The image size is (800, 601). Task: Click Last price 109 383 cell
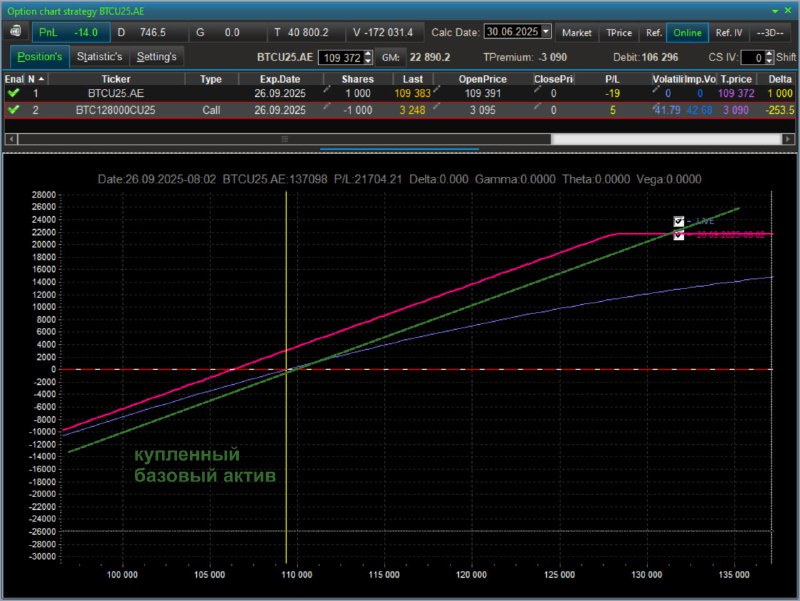coord(412,93)
